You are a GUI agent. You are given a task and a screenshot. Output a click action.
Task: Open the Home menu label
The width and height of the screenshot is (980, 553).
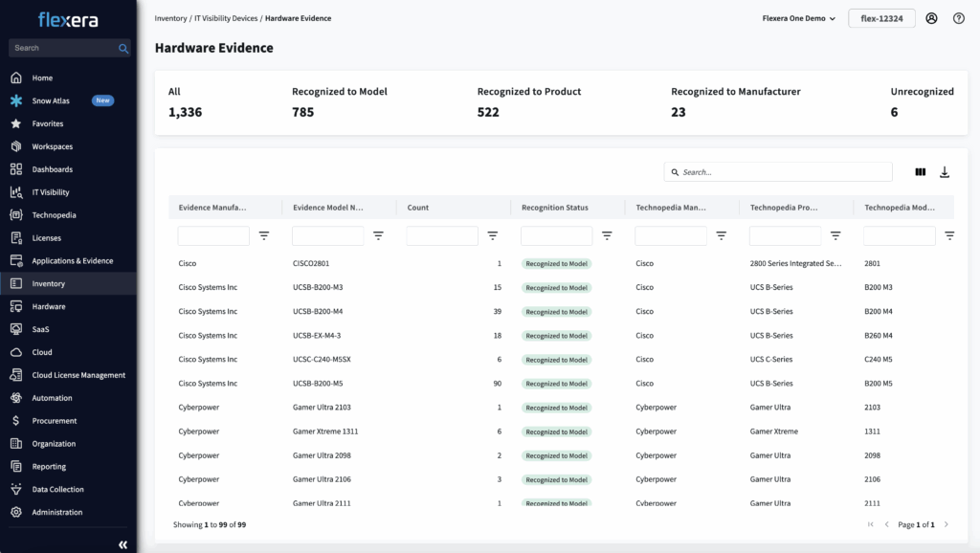pyautogui.click(x=42, y=78)
